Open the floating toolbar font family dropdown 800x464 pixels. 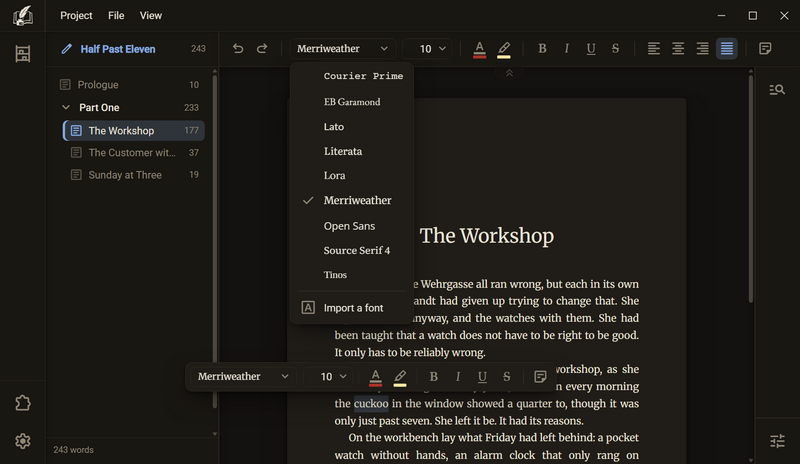tap(243, 376)
